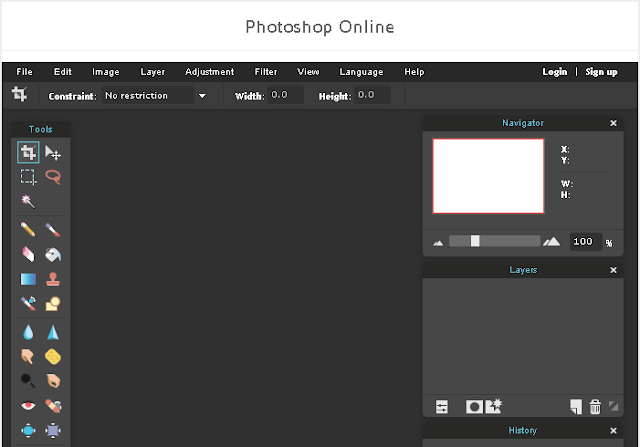Screen dimensions: 640x447
Task: Select the Pinch tool
Action: pos(53,430)
